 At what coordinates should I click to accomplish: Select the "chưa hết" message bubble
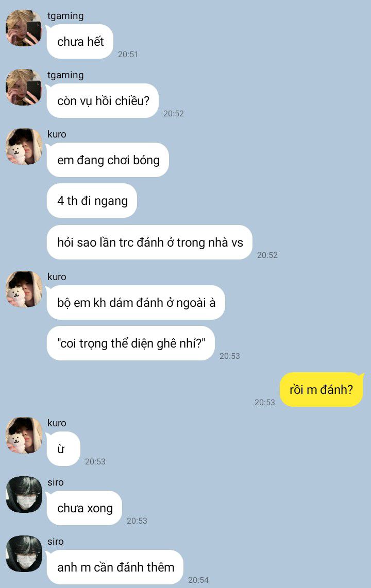click(80, 42)
